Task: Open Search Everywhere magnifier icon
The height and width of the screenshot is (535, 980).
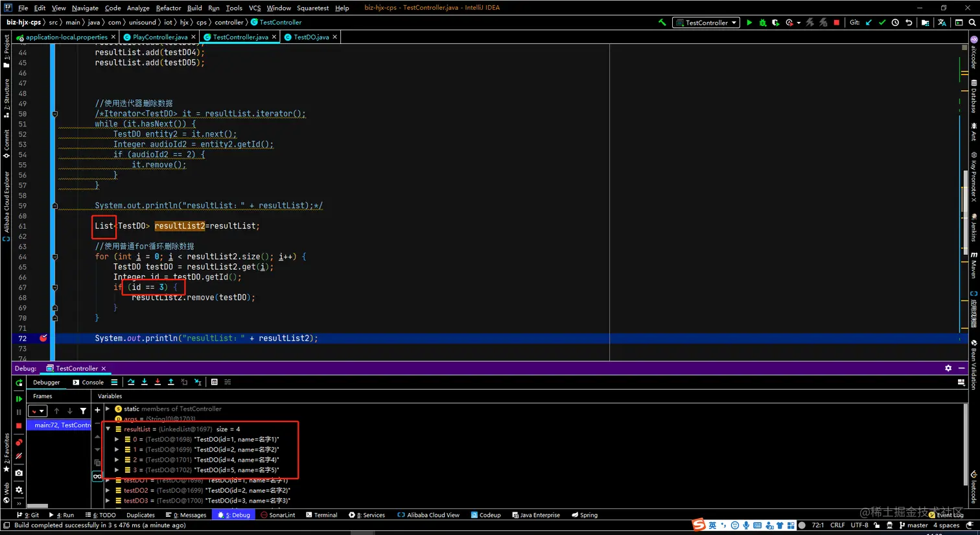Action: point(972,23)
